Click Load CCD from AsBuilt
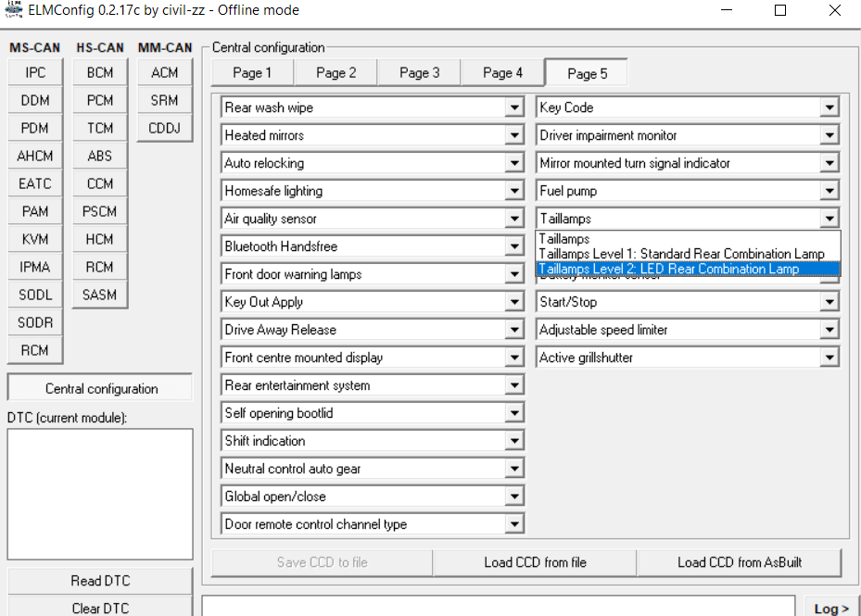 (738, 562)
